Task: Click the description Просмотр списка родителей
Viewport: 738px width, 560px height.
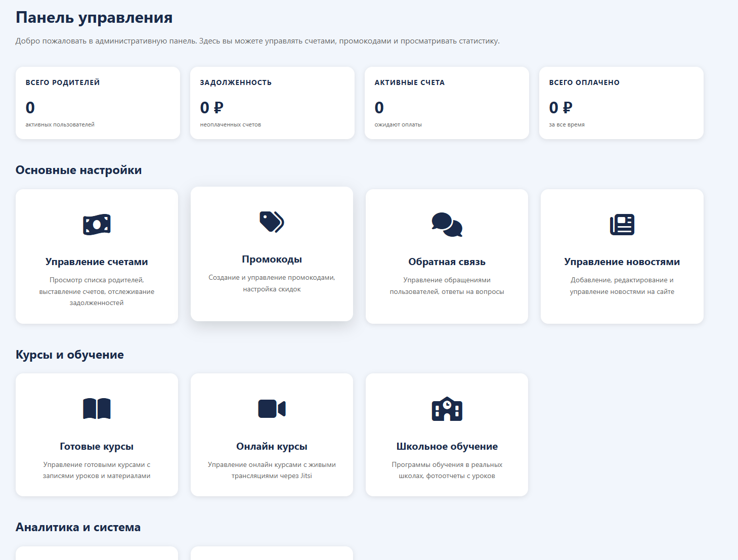Action: [x=97, y=291]
